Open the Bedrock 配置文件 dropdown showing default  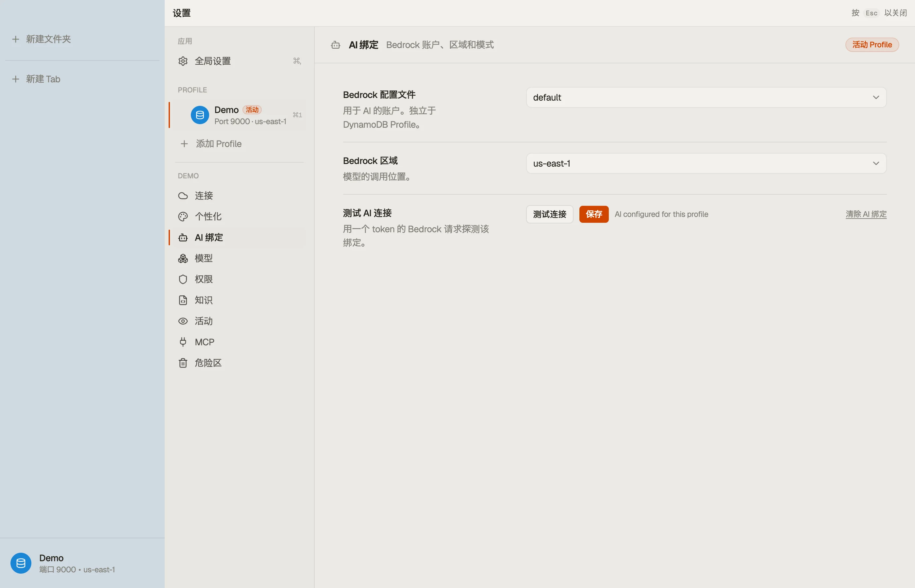706,97
